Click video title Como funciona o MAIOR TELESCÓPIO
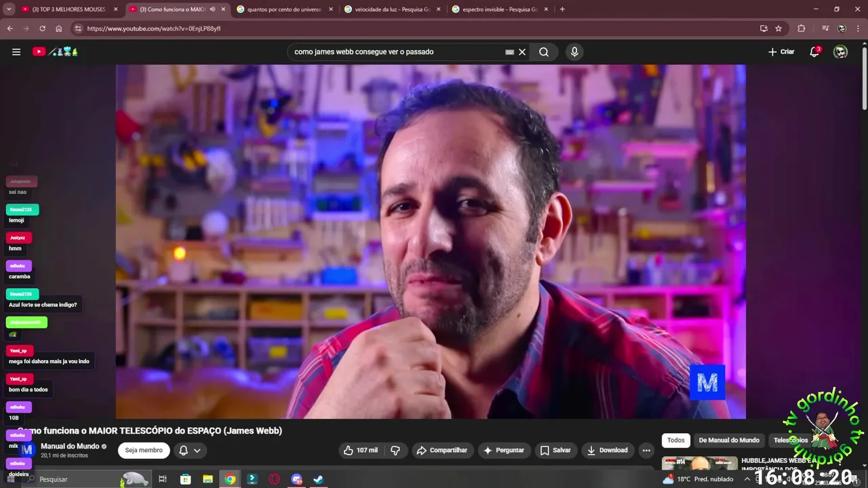Viewport: 868px width, 488px height. point(149,430)
